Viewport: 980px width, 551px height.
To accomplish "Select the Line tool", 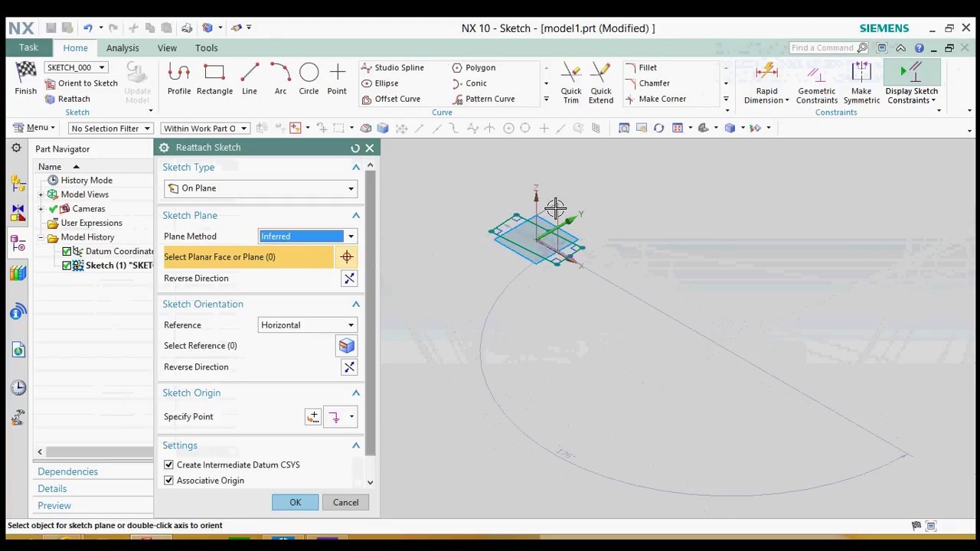I will pyautogui.click(x=250, y=80).
